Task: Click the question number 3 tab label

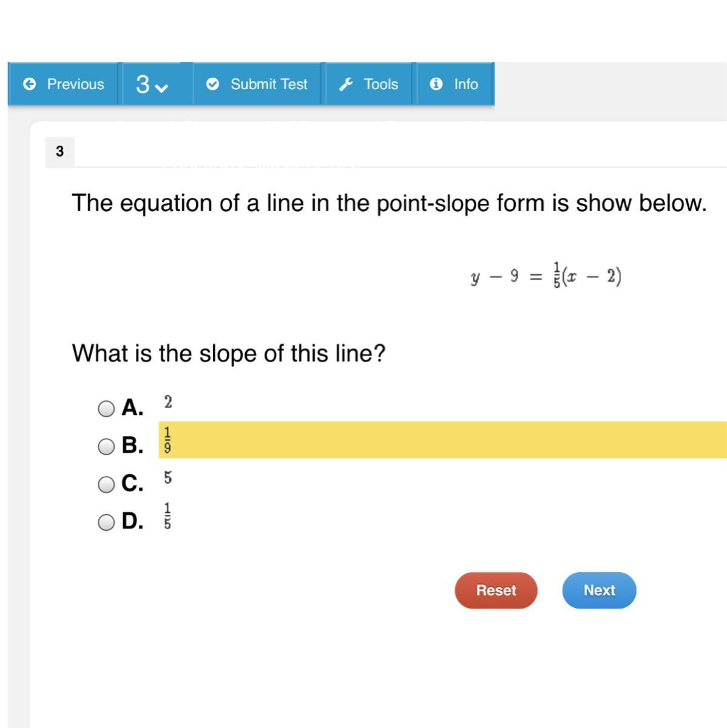Action: (59, 152)
